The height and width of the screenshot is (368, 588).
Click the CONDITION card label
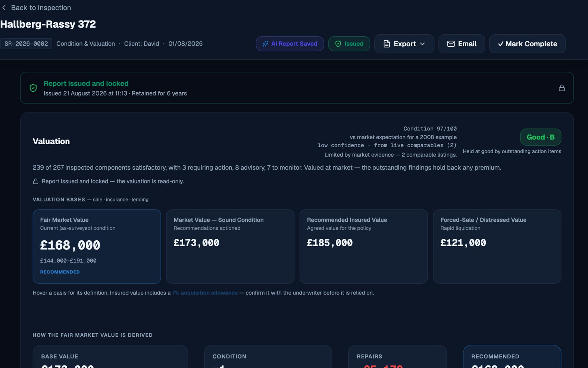pyautogui.click(x=229, y=356)
